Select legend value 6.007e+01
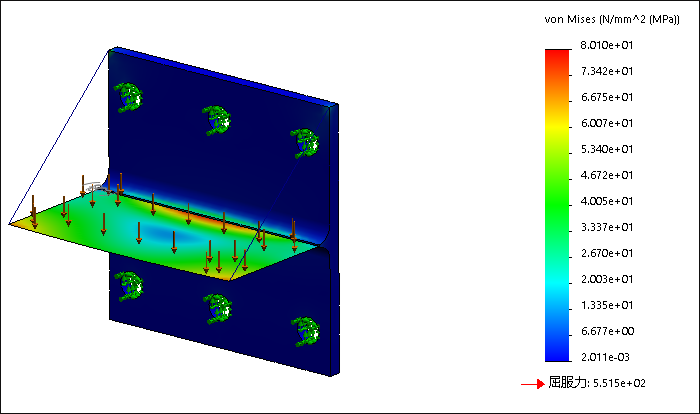This screenshot has height=414, width=700. [x=607, y=123]
